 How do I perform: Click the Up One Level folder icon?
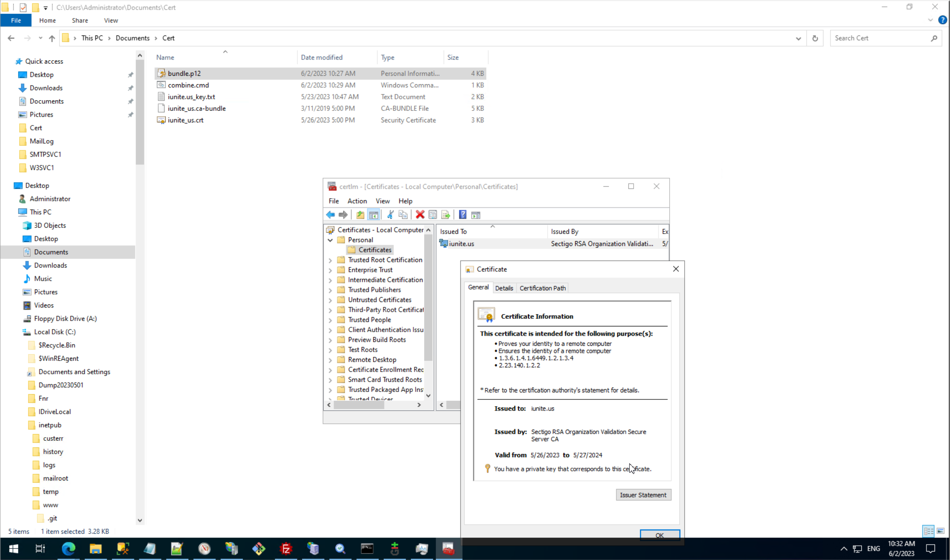pyautogui.click(x=360, y=215)
